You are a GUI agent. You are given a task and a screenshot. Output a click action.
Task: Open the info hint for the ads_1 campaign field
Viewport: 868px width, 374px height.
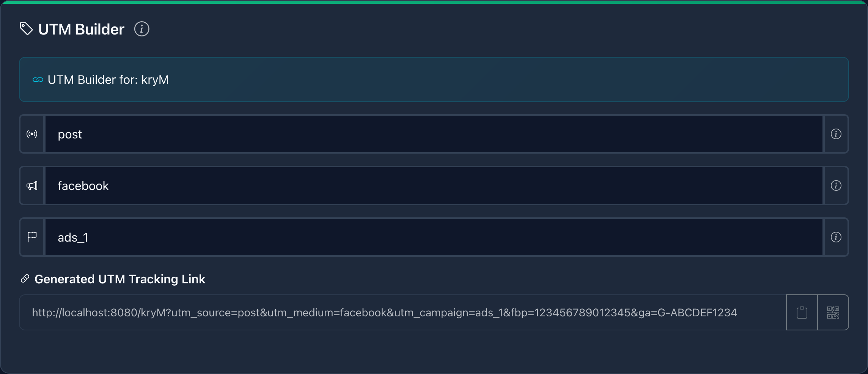tap(835, 237)
